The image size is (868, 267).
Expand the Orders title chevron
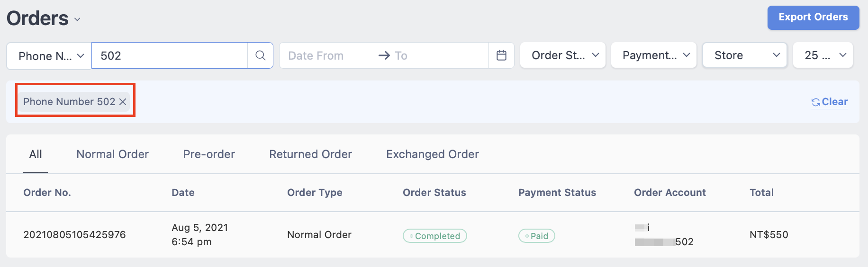point(77,20)
